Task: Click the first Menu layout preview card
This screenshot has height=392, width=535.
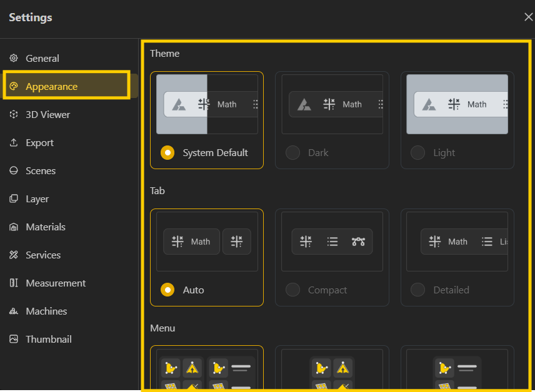Action: coord(207,368)
